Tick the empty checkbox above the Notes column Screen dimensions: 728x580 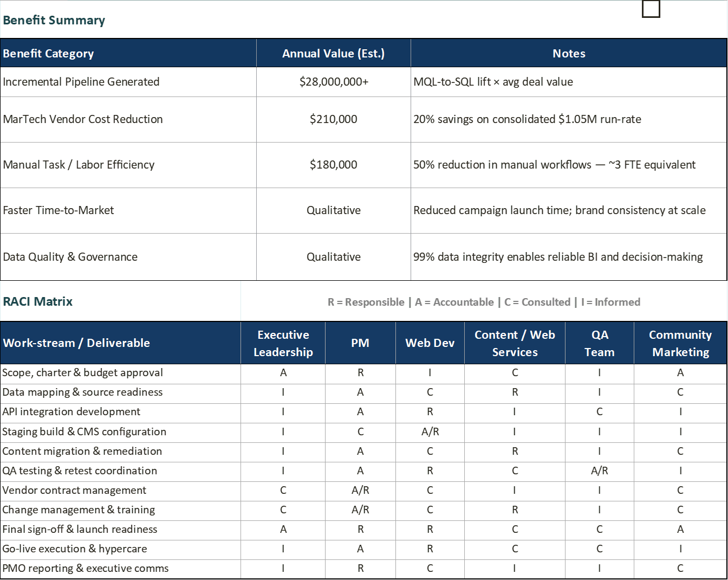click(651, 9)
